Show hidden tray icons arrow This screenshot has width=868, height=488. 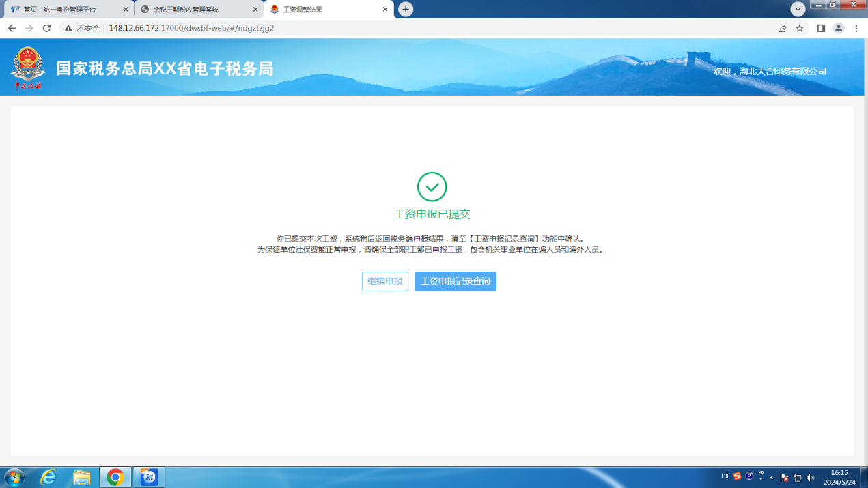[x=772, y=478]
